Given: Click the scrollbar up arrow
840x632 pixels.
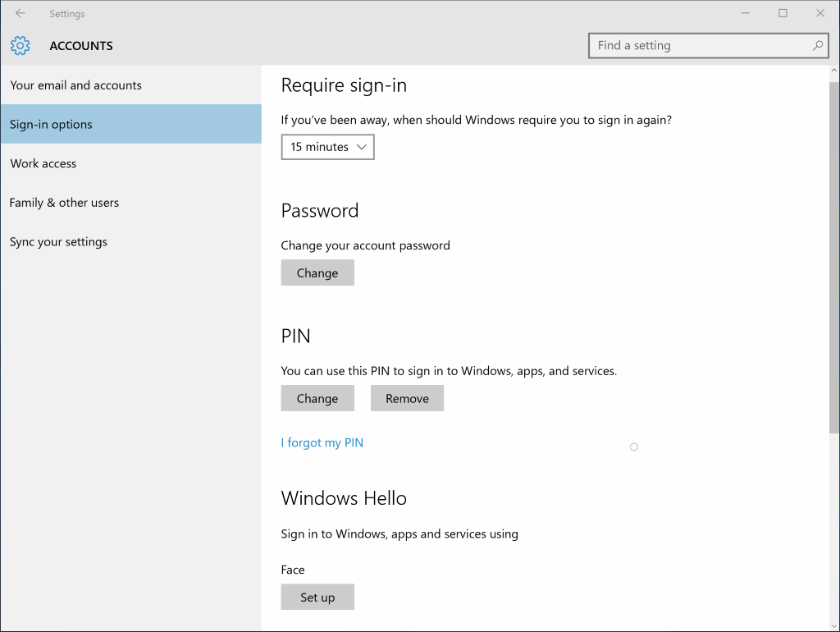Looking at the screenshot, I should (834, 71).
